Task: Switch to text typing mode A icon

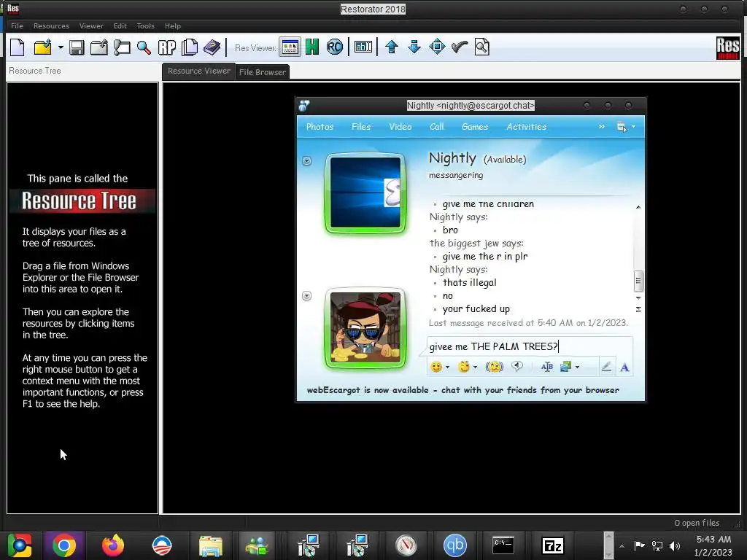Action: (624, 367)
